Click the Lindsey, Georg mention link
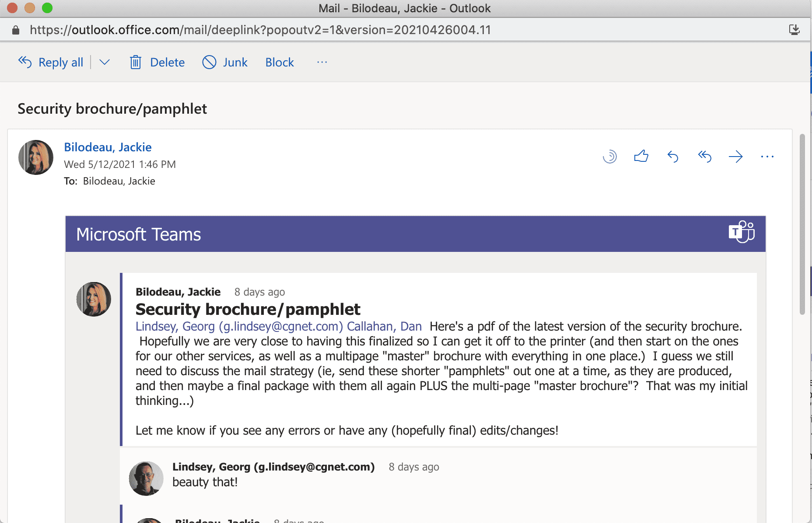This screenshot has height=523, width=812. pyautogui.click(x=239, y=326)
